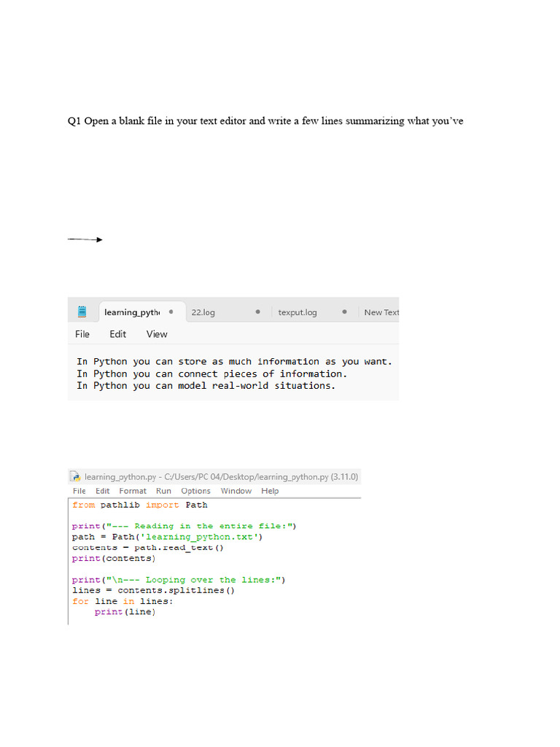Click the black arrow graphic below the question
The width and height of the screenshot is (560, 747).
click(85, 239)
